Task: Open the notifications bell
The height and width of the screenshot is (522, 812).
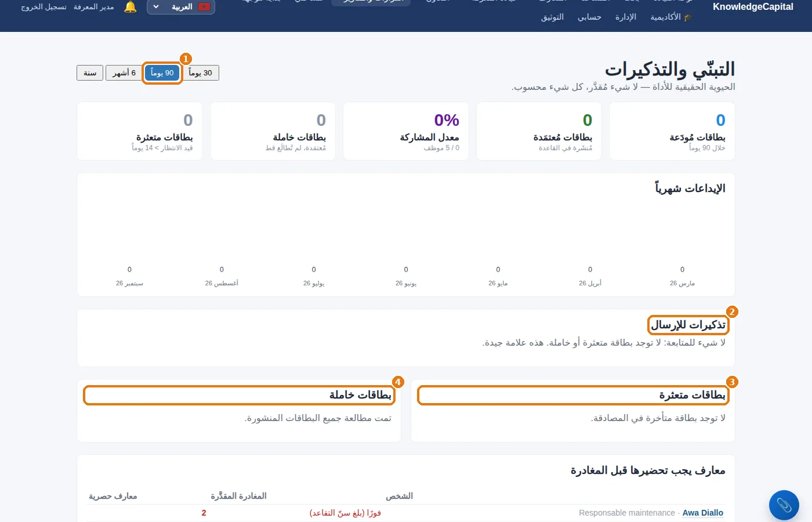Action: click(130, 7)
